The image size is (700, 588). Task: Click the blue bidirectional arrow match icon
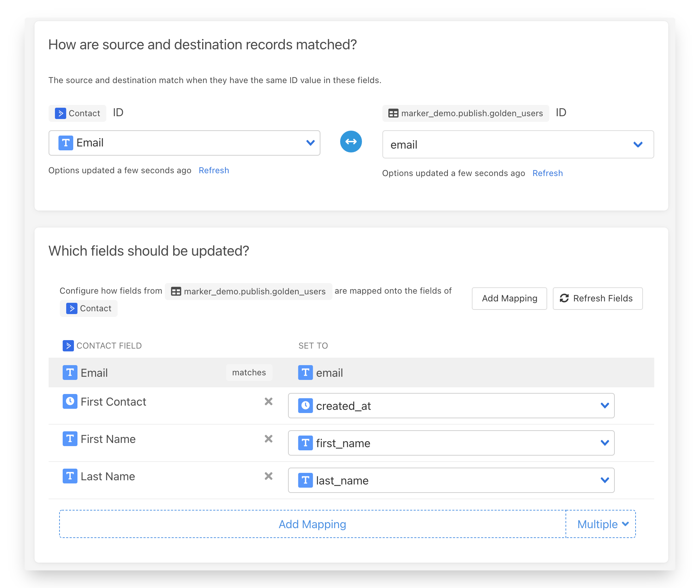tap(351, 142)
